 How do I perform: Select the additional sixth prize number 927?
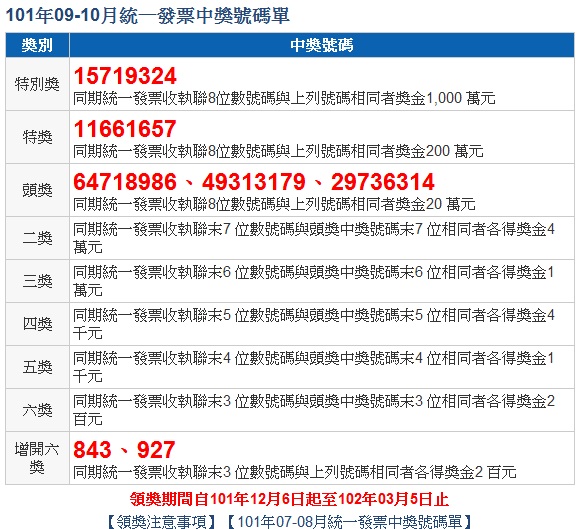[x=156, y=450]
